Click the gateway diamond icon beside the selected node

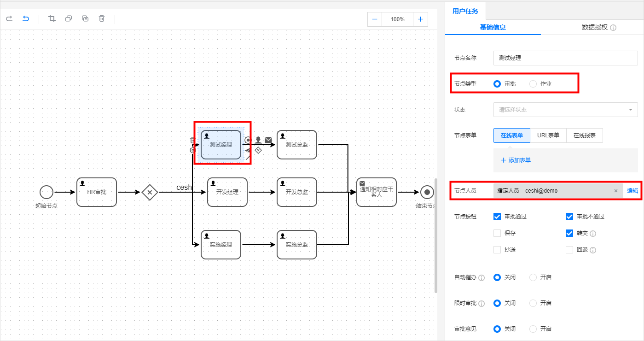(258, 151)
